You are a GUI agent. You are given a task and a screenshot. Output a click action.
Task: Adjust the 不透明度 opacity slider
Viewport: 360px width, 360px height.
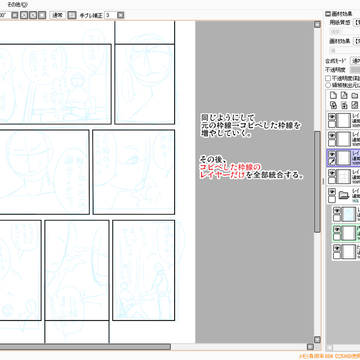click(x=355, y=70)
